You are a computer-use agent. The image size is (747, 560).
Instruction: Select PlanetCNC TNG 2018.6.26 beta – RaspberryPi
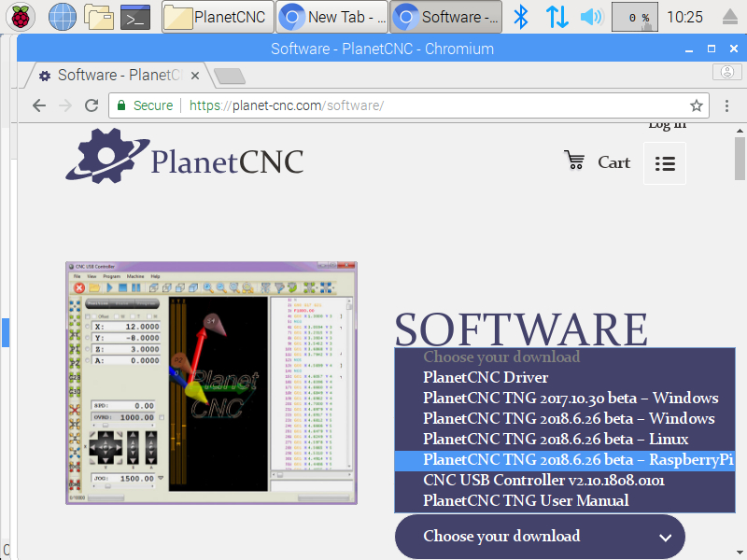pos(577,459)
